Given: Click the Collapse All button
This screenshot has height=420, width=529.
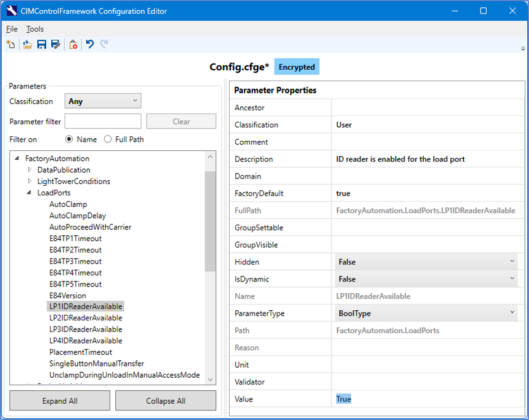Looking at the screenshot, I should coord(165,401).
